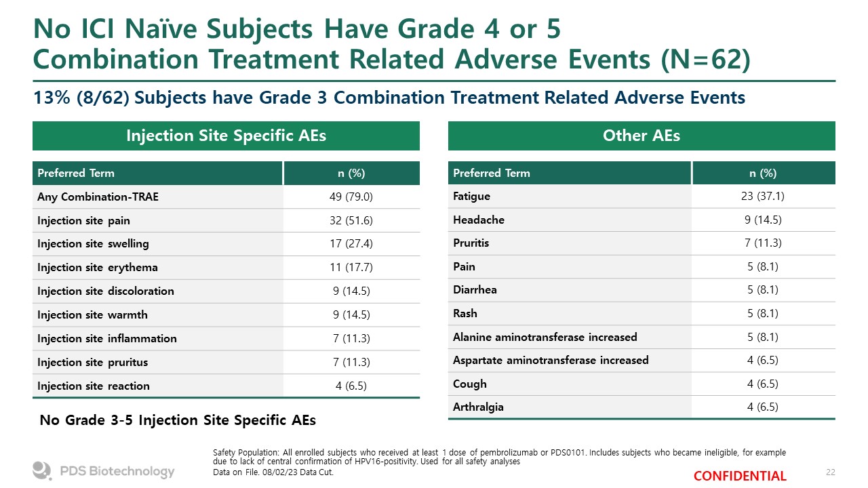868x488 pixels.
Task: Click the slide title about ICI Naïve Subjects
Action: (392, 44)
